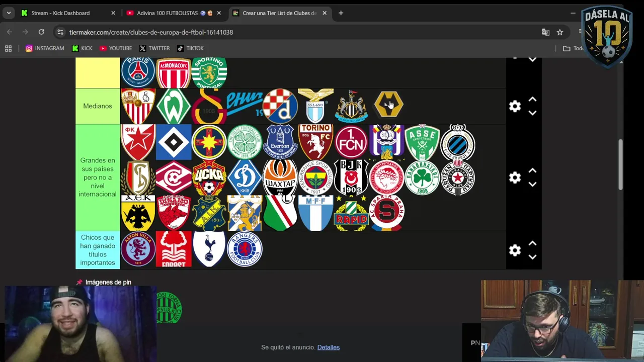Reload the page
644x362 pixels.
[x=41, y=32]
